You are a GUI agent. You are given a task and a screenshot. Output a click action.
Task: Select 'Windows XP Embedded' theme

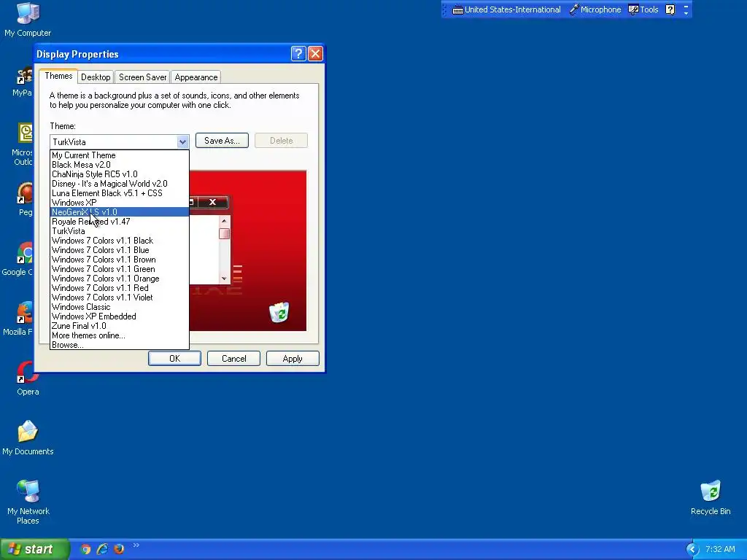pos(120,316)
